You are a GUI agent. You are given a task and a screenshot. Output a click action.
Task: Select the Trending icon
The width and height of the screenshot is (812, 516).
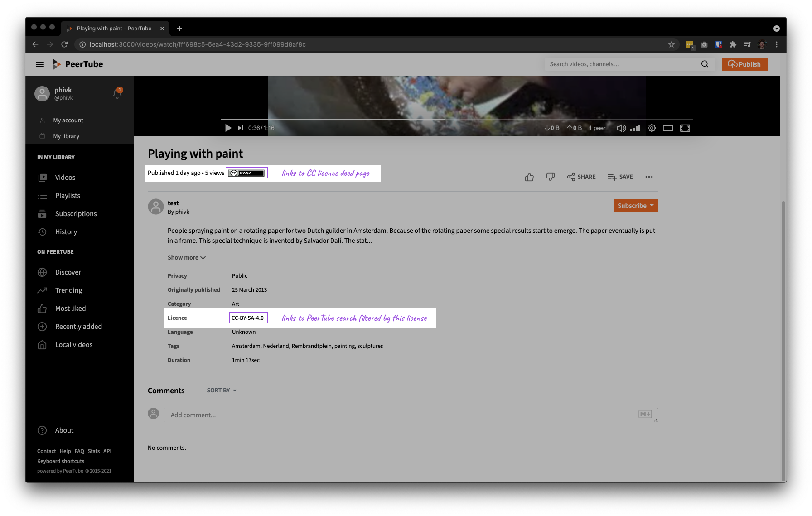(x=42, y=290)
